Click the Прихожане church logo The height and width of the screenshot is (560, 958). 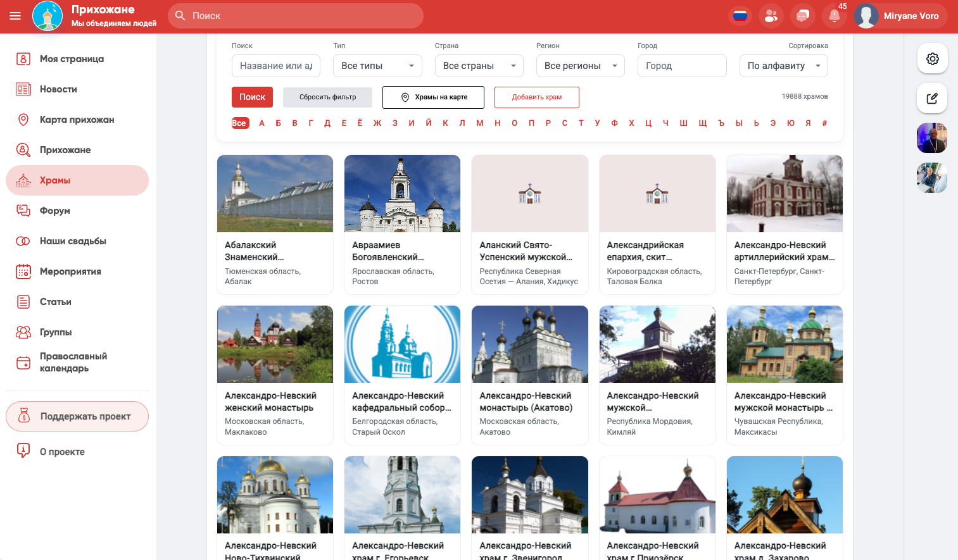click(47, 16)
